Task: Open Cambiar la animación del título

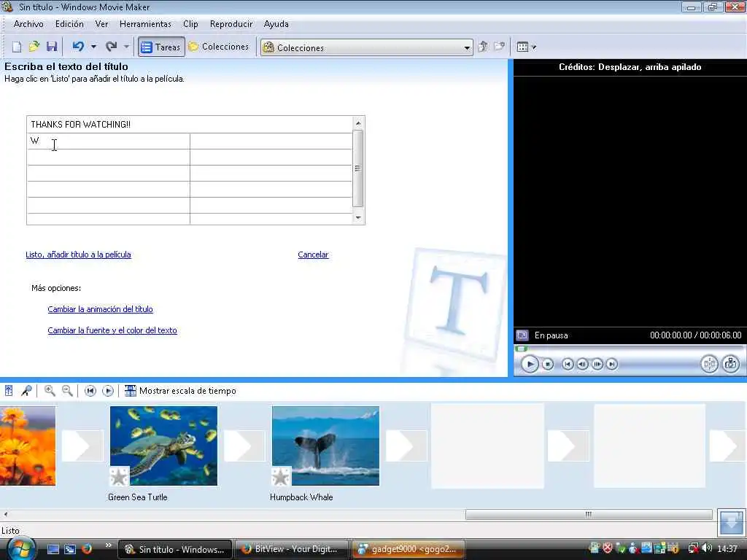Action: coord(100,309)
